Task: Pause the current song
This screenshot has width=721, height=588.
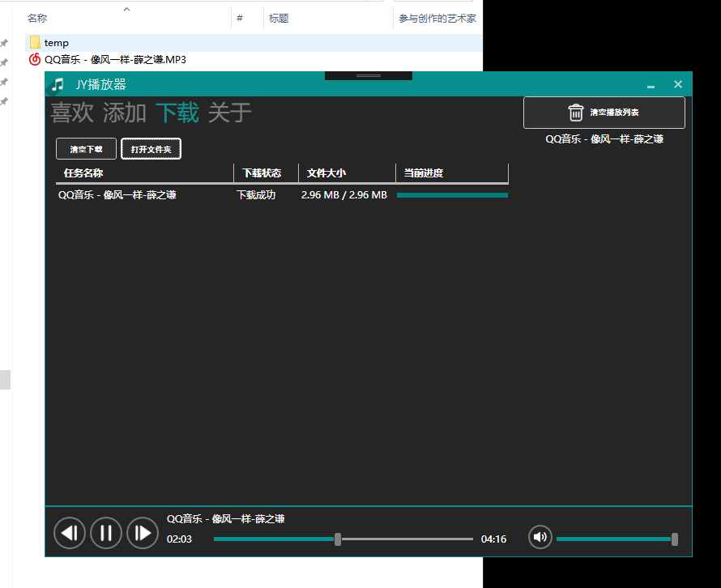Action: pyautogui.click(x=106, y=533)
